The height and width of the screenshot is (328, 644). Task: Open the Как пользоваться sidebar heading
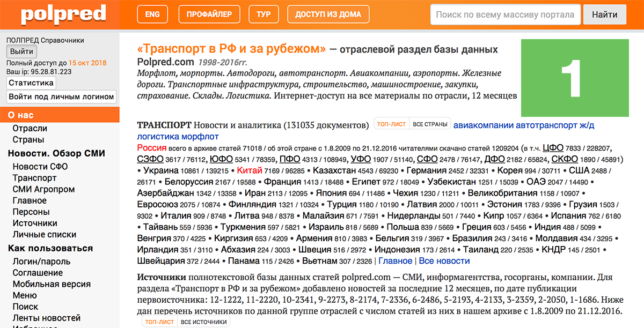(50, 248)
